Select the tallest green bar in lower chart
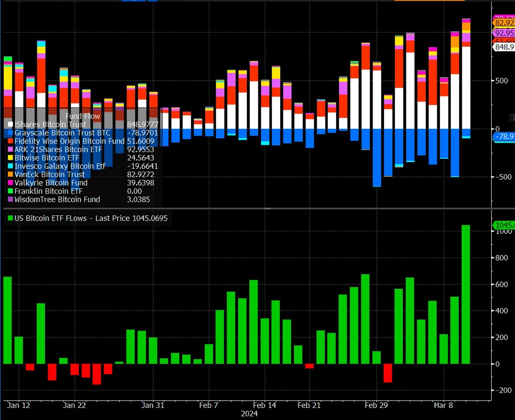 466,294
